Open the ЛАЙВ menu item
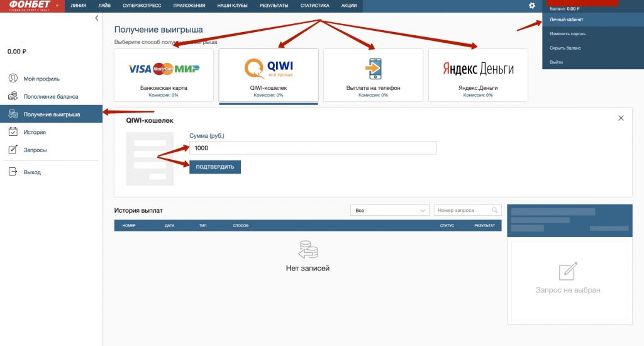Viewport: 644px width, 346px height. (104, 6)
